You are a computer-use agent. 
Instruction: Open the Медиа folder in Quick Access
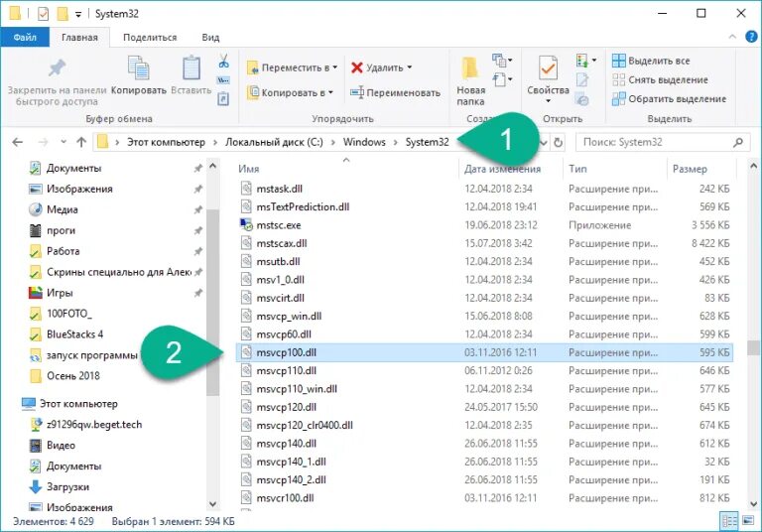[x=62, y=209]
